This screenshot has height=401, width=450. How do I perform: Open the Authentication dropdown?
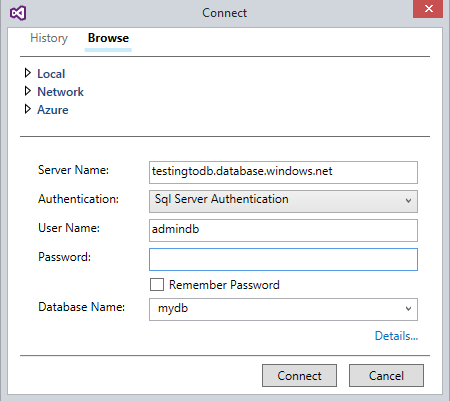pos(283,201)
